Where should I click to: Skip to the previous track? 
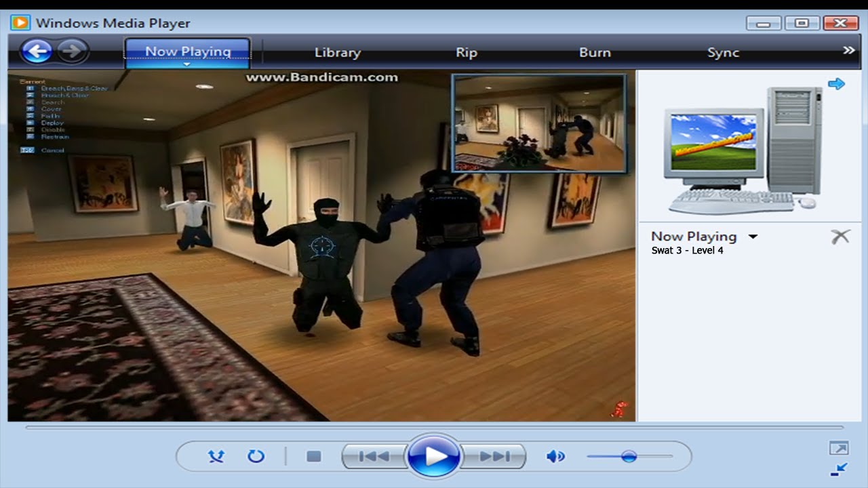(373, 456)
